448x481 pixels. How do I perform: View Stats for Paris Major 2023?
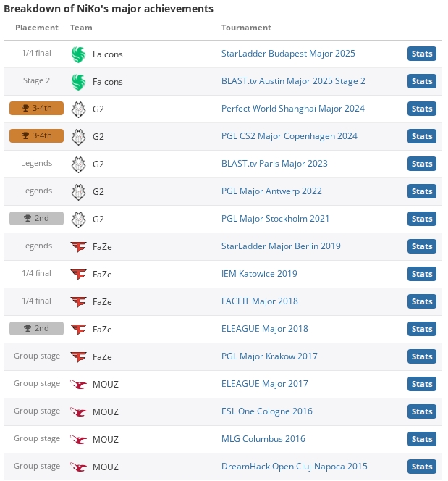pos(422,164)
